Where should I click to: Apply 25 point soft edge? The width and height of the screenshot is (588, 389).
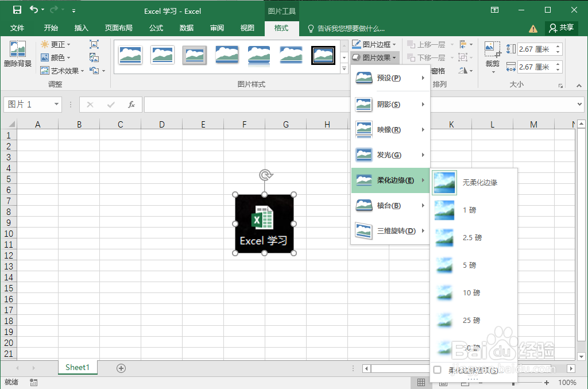pos(474,321)
